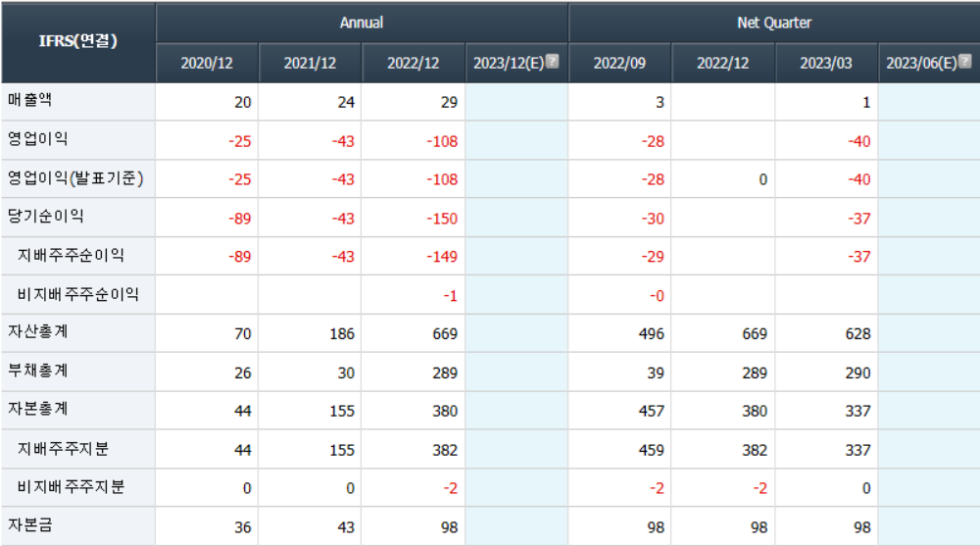Click 비지배주주순이익 value -0 for 2022/09
Viewport: 980px width, 546px height.
pyautogui.click(x=657, y=296)
